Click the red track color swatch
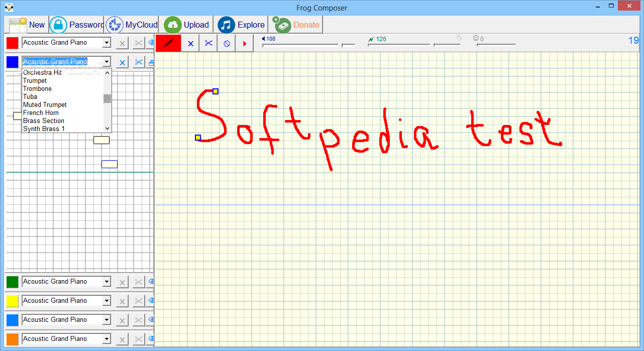The width and height of the screenshot is (644, 351). (13, 43)
